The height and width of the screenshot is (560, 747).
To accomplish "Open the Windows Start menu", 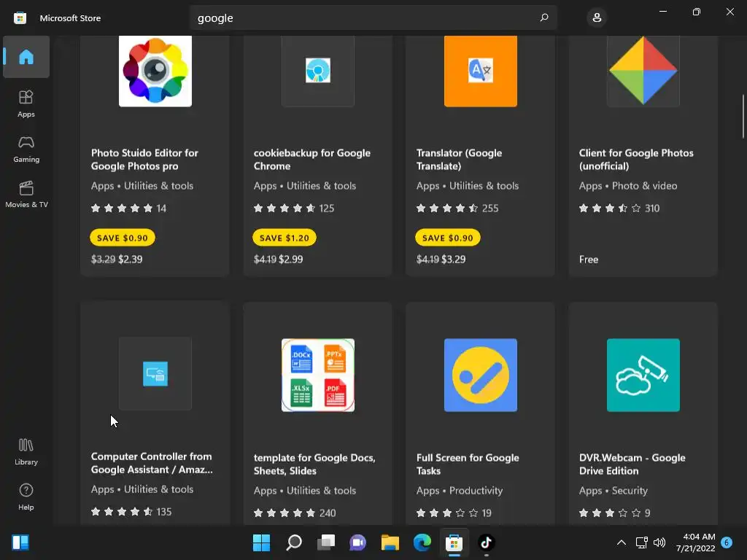I will coord(261,542).
